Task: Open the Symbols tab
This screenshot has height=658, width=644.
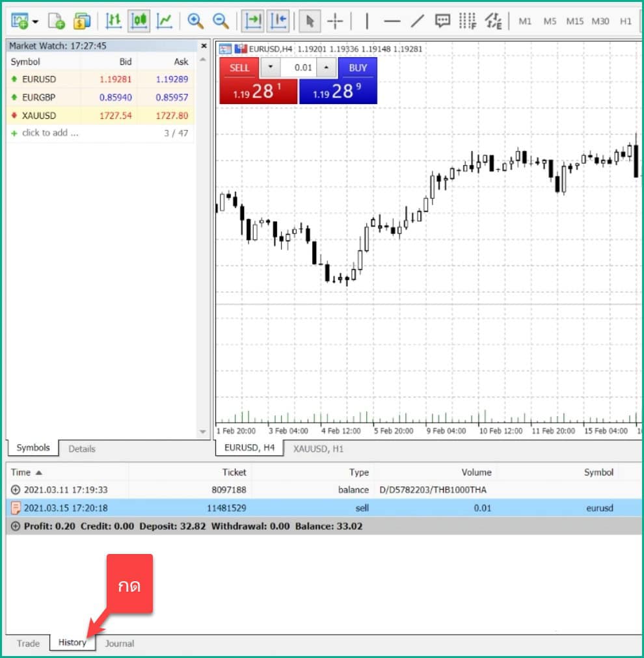Action: (x=33, y=448)
